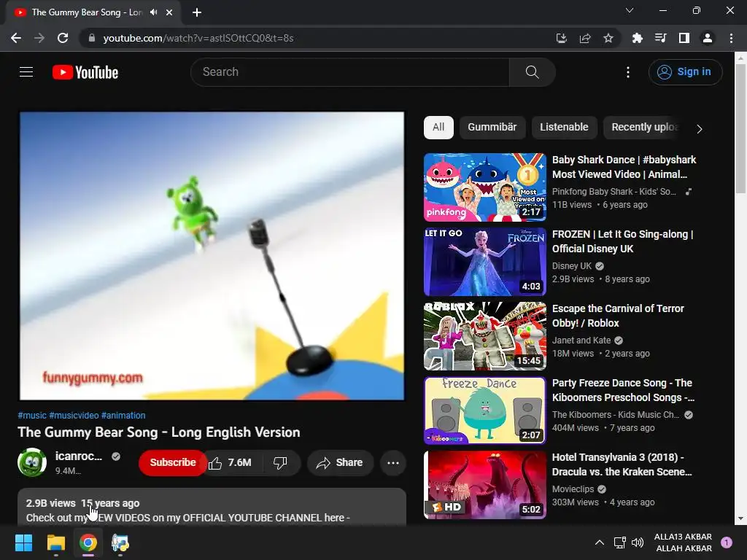
Task: Click the Share button under the video
Action: [340, 462]
